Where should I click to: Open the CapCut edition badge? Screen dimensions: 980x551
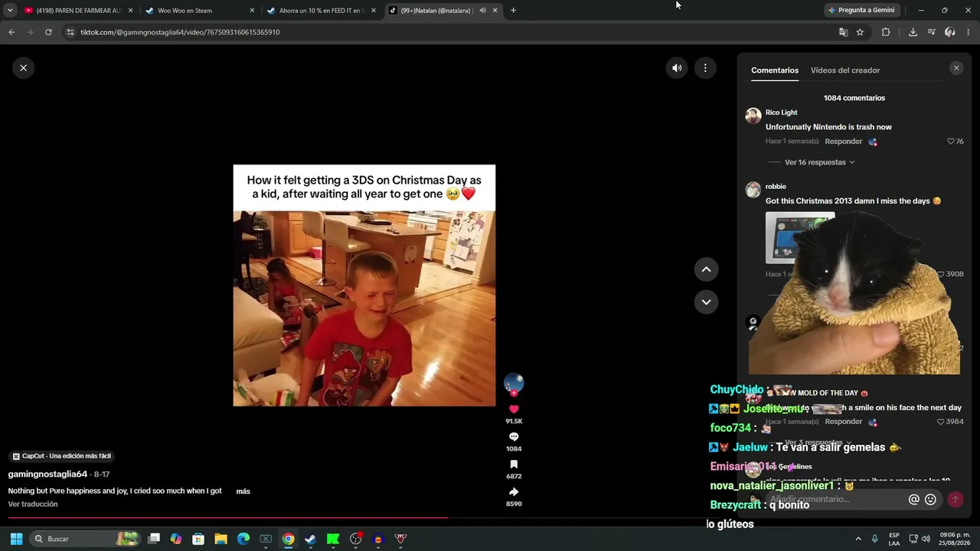62,456
